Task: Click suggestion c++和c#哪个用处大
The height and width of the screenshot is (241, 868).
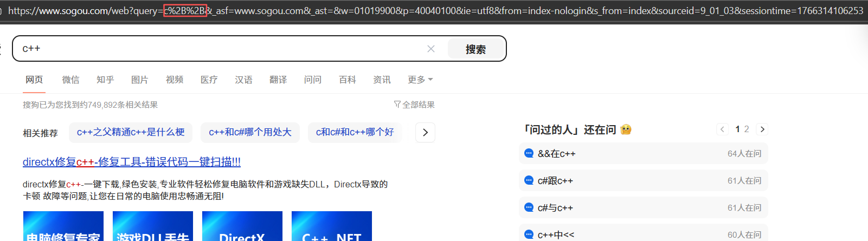Action: click(x=250, y=132)
